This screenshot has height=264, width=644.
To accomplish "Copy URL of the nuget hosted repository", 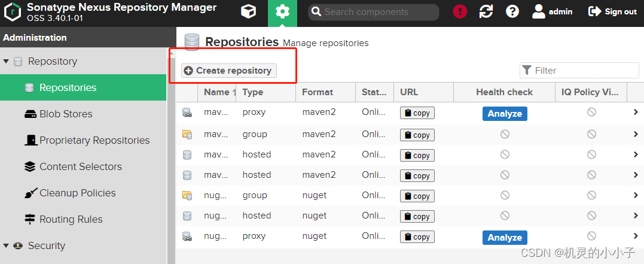I will (417, 216).
